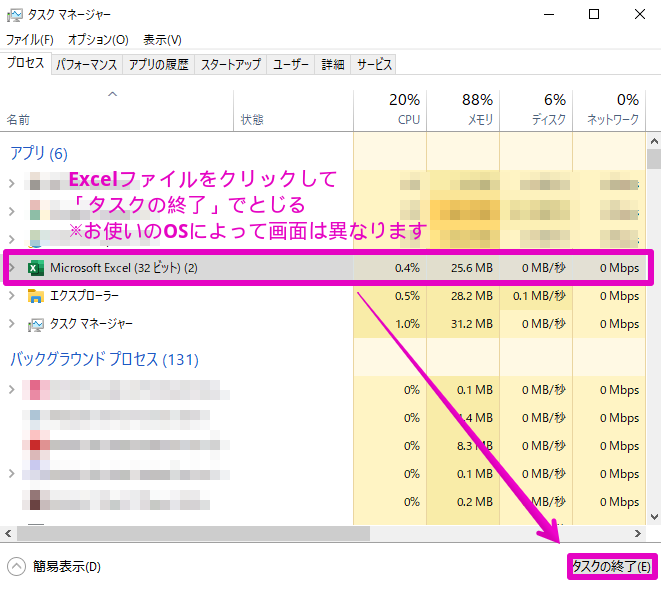Sort by the CPU column header
Viewport: 663px width, 590px height.
(x=390, y=110)
